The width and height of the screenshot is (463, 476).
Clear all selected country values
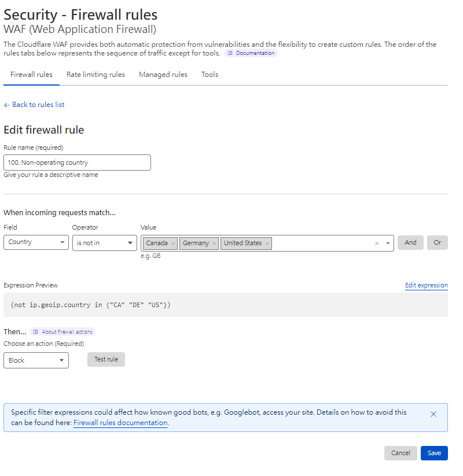click(377, 243)
